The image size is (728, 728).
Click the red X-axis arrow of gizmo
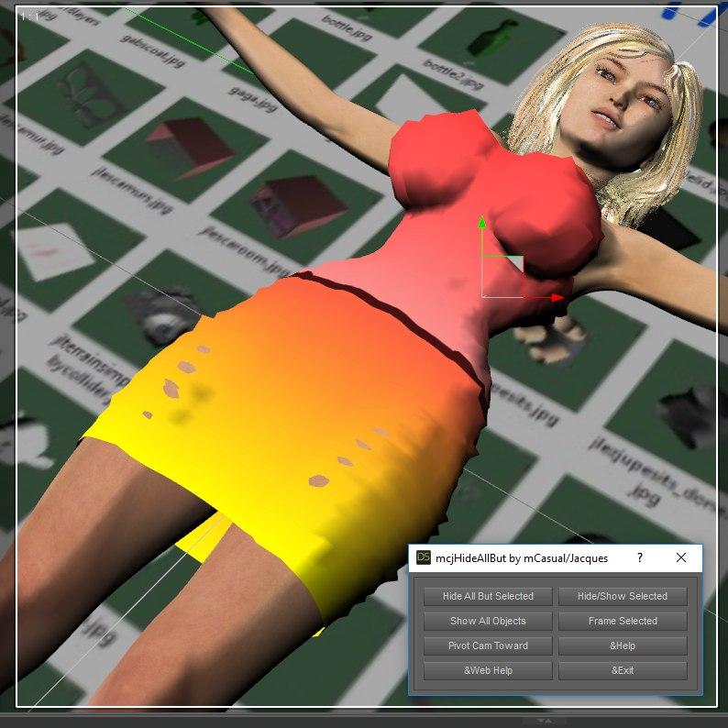tap(557, 298)
